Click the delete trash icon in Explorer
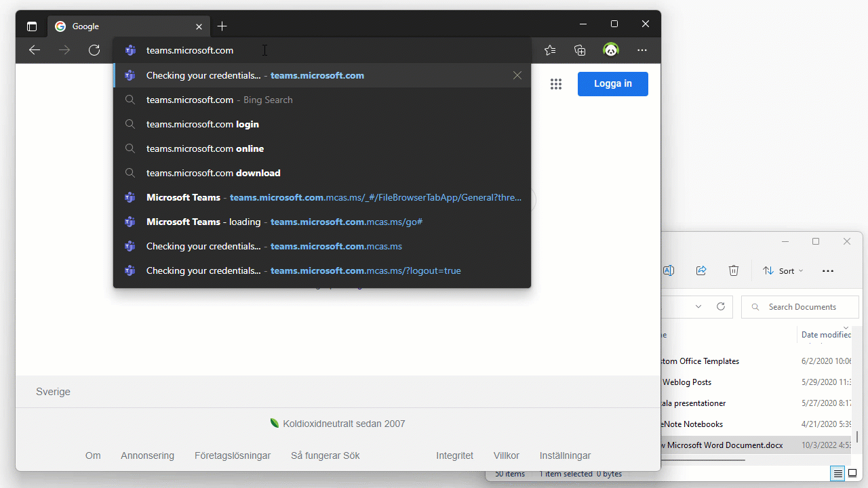Viewport: 868px width, 488px height. [x=734, y=270]
